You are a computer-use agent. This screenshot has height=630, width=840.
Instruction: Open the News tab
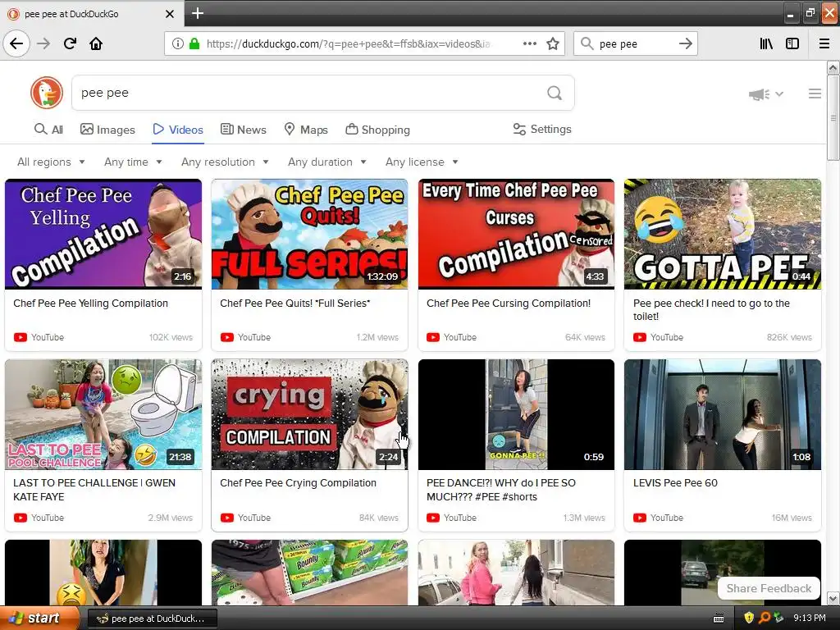(x=243, y=129)
